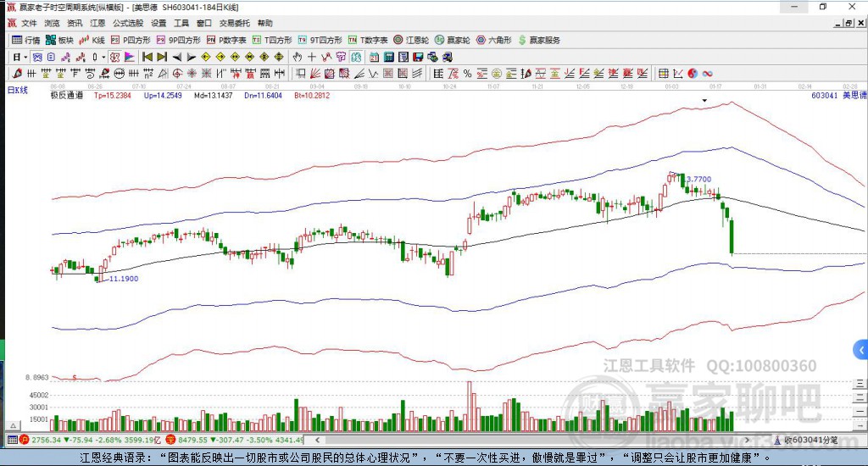Open the 帮助 menu
This screenshot has height=466, width=868.
click(265, 23)
